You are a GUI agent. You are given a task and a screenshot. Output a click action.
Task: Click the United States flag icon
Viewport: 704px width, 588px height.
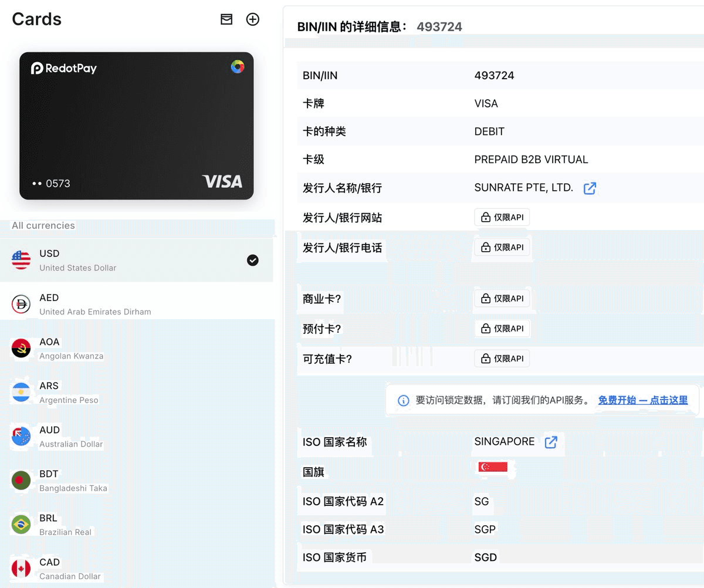21,259
